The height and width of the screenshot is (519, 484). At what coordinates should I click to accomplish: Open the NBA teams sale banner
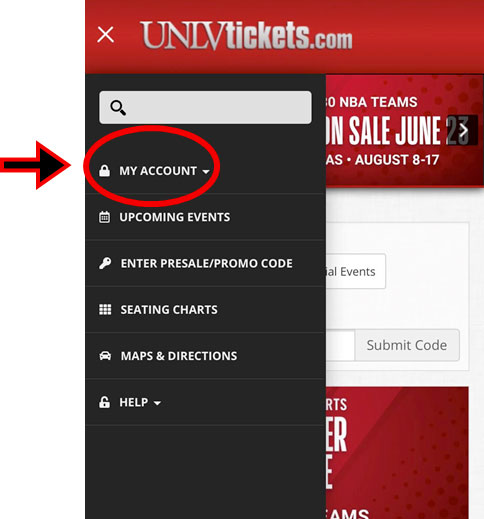(x=405, y=130)
